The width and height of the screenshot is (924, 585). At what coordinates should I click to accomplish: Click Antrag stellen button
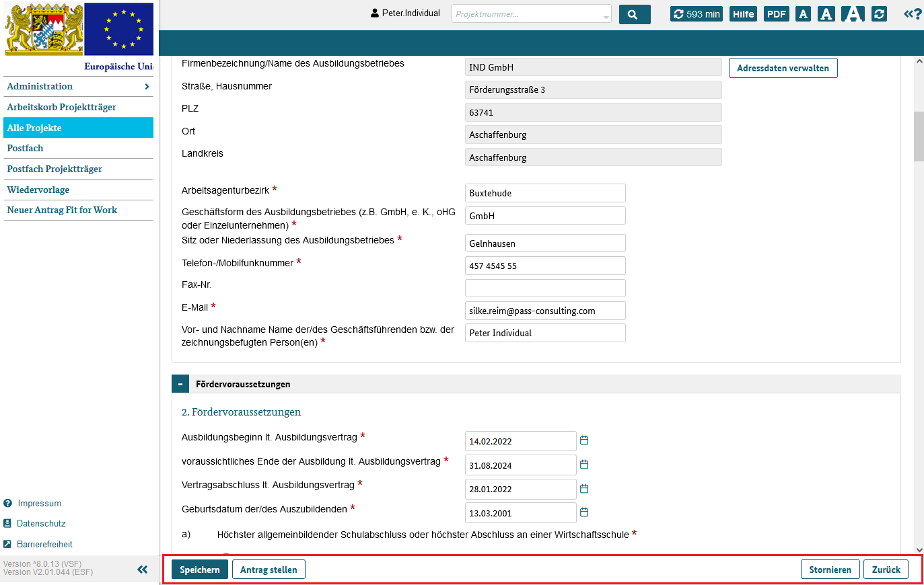coord(269,570)
